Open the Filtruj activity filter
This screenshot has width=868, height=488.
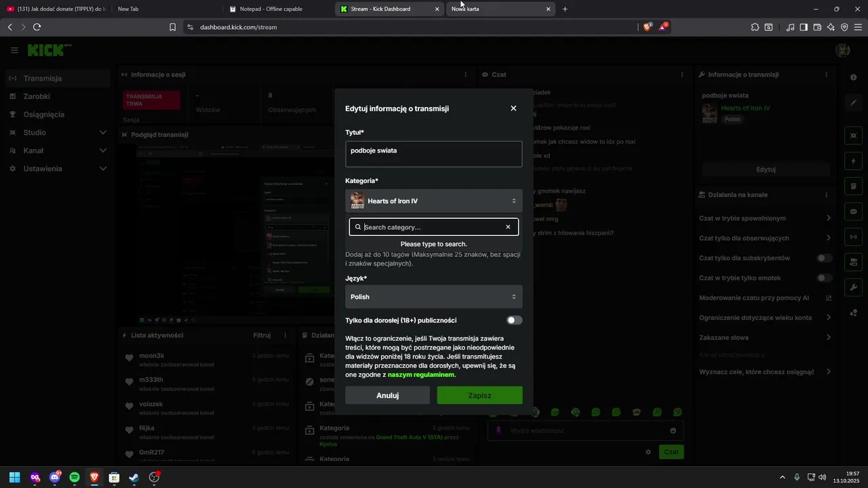coord(262,335)
